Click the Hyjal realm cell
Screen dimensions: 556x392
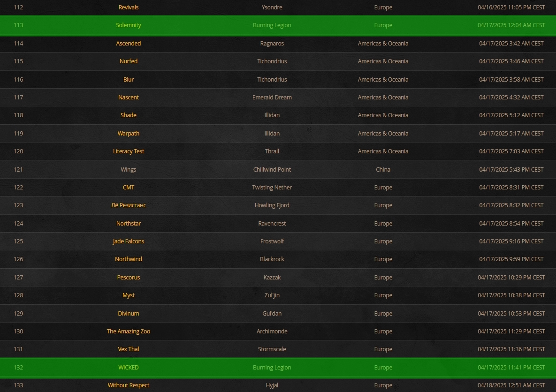(x=272, y=385)
